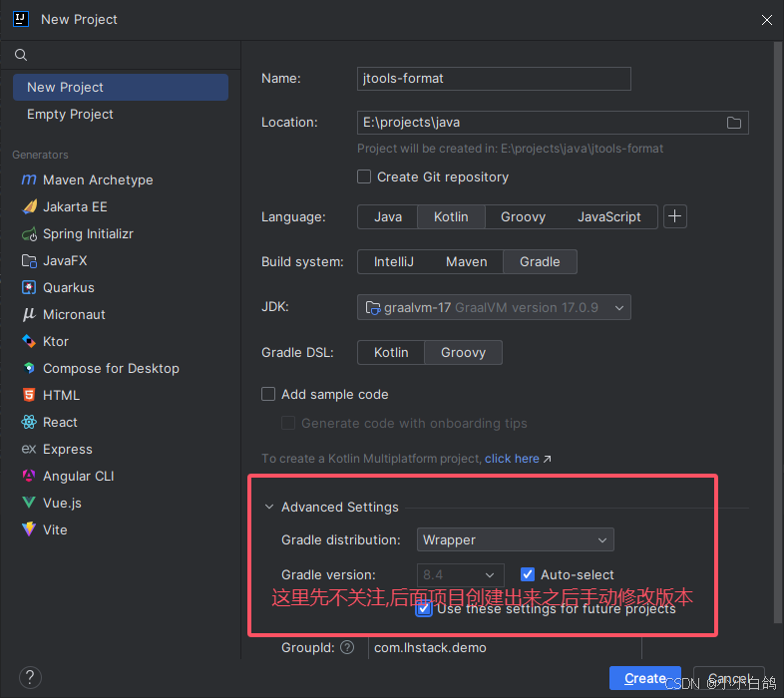
Task: Open the help button at bottom left
Action: coord(30,677)
